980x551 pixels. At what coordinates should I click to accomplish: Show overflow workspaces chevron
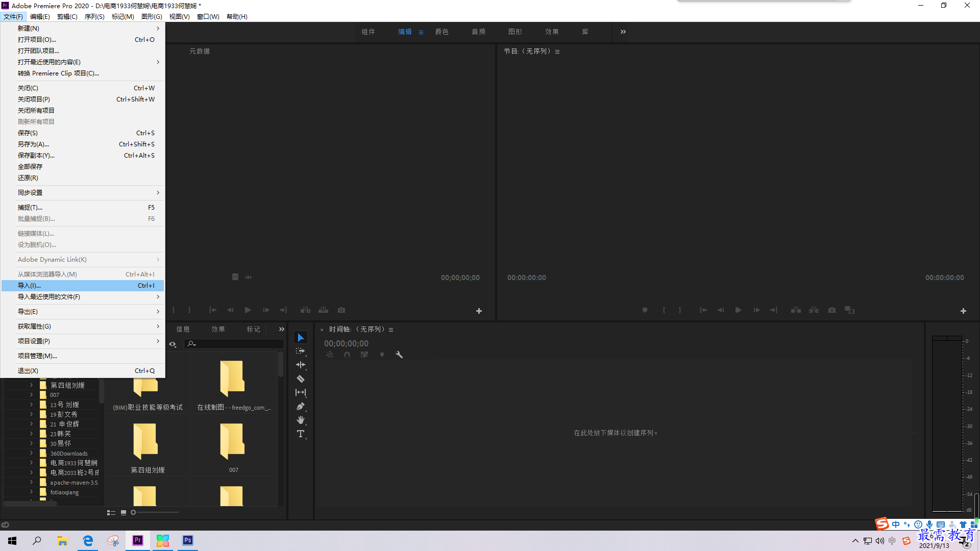(623, 32)
